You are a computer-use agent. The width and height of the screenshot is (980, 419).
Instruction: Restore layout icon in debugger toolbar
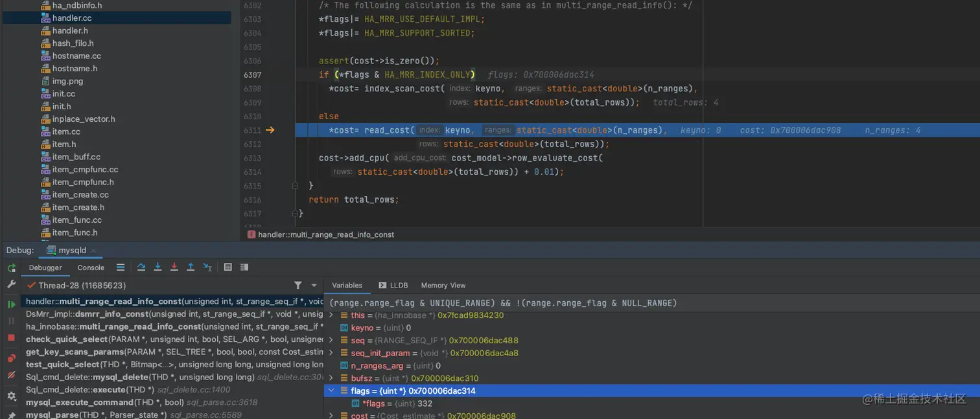coord(244,267)
